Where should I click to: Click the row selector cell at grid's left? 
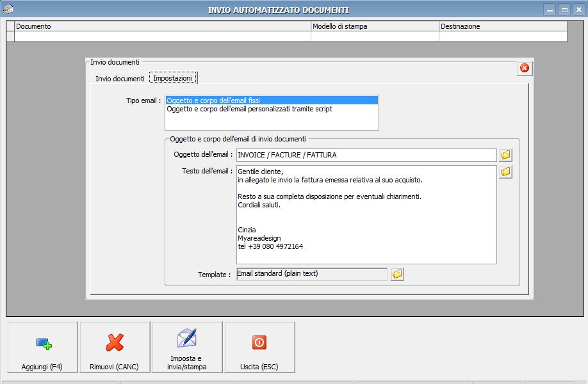(10, 36)
